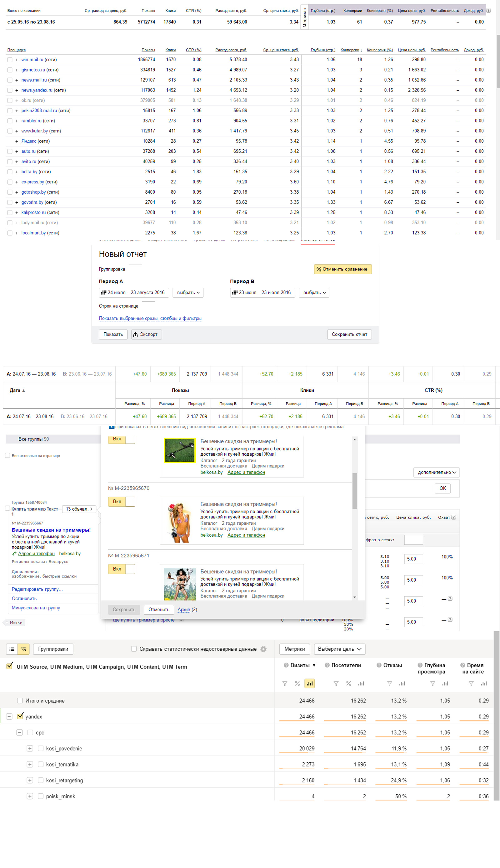Screen dimensions: 500x868
Task: Click help icon beside Доход, руб. header
Action: coord(488,11)
